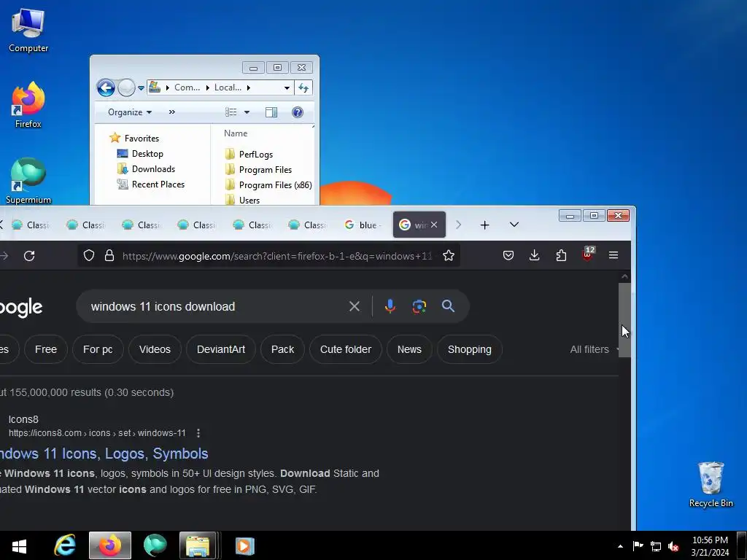Save page to Pocket

(508, 256)
